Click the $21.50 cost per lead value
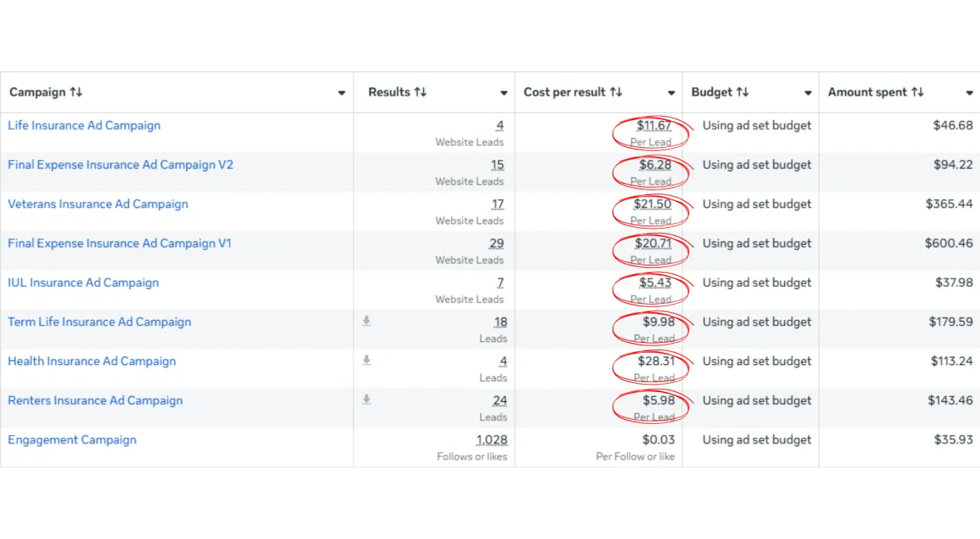 coord(653,204)
